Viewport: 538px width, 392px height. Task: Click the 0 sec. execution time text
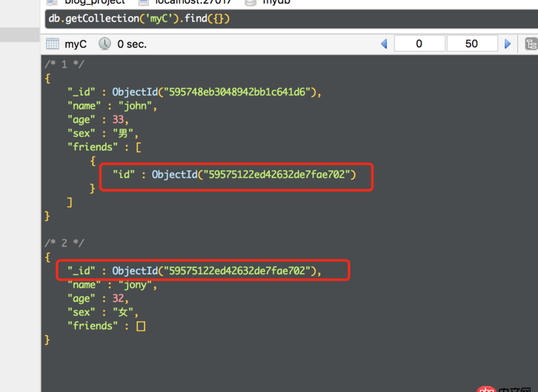pyautogui.click(x=132, y=44)
